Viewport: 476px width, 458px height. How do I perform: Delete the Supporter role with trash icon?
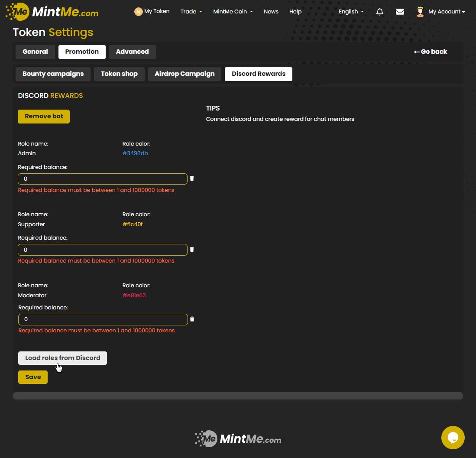click(192, 250)
